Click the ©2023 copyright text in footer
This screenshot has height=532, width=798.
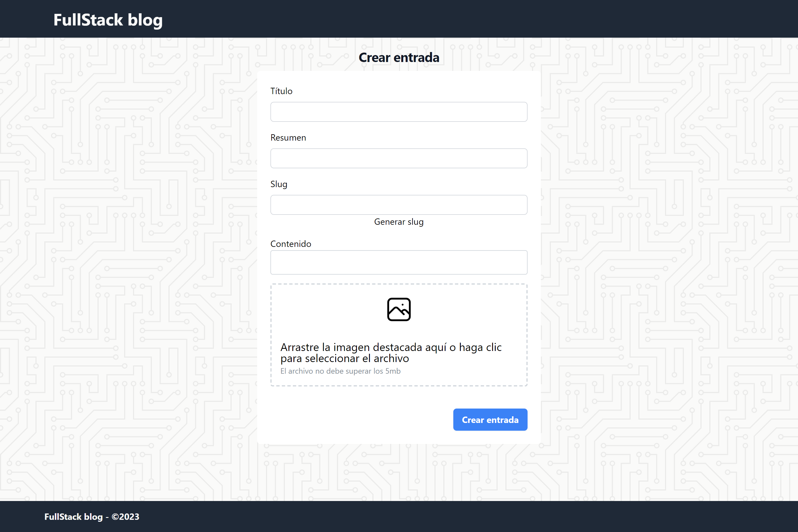coord(125,517)
